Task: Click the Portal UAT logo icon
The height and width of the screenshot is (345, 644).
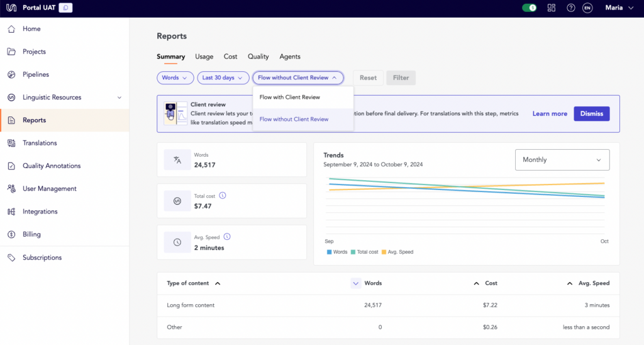Action: point(11,8)
